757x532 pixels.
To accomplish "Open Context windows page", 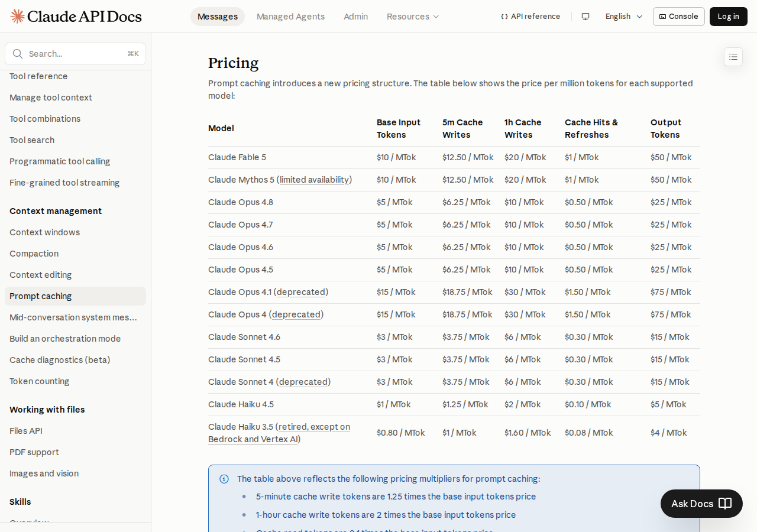I will pyautogui.click(x=75, y=232).
